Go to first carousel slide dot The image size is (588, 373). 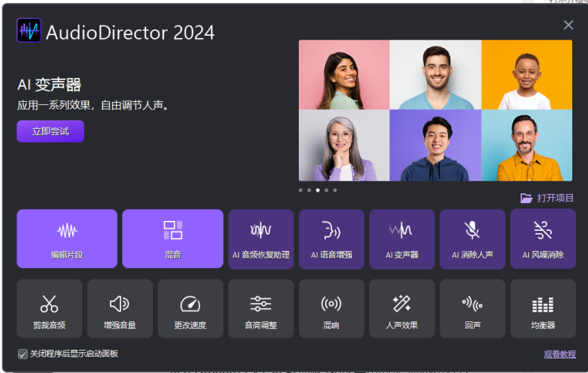coord(300,190)
